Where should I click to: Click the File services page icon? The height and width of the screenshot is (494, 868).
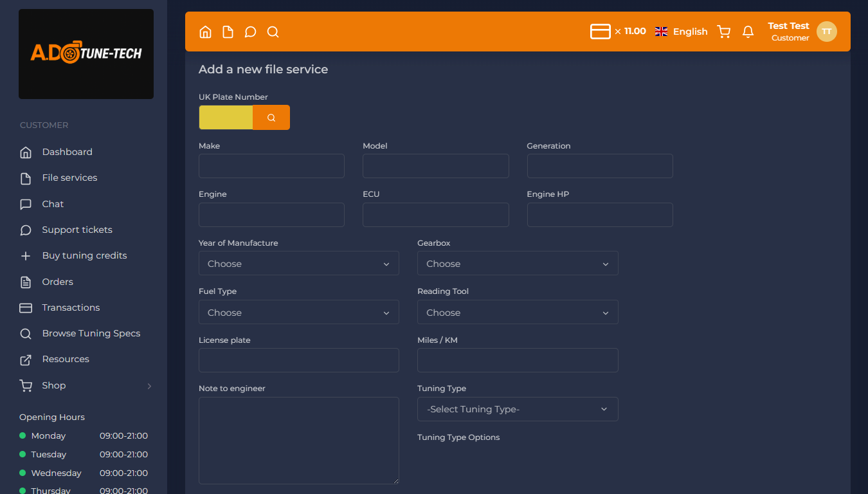26,178
